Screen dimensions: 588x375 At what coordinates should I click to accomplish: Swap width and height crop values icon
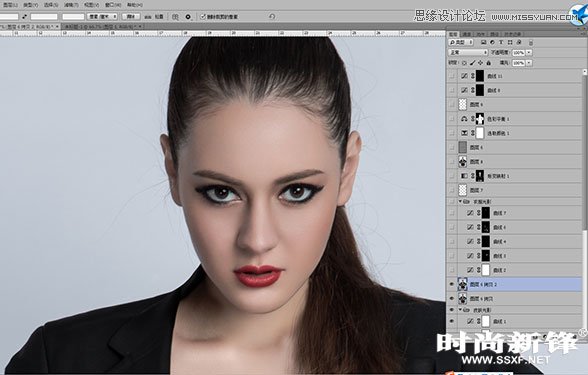coord(24,16)
